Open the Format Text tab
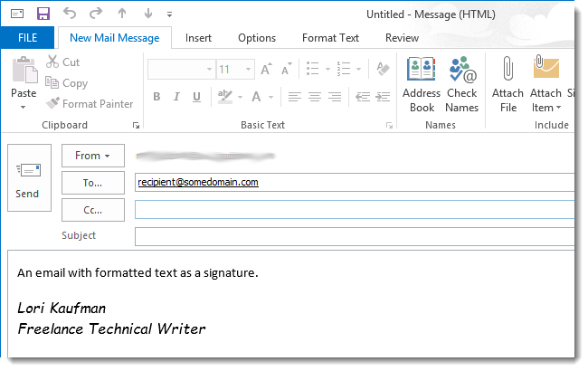588x371 pixels. pyautogui.click(x=330, y=38)
